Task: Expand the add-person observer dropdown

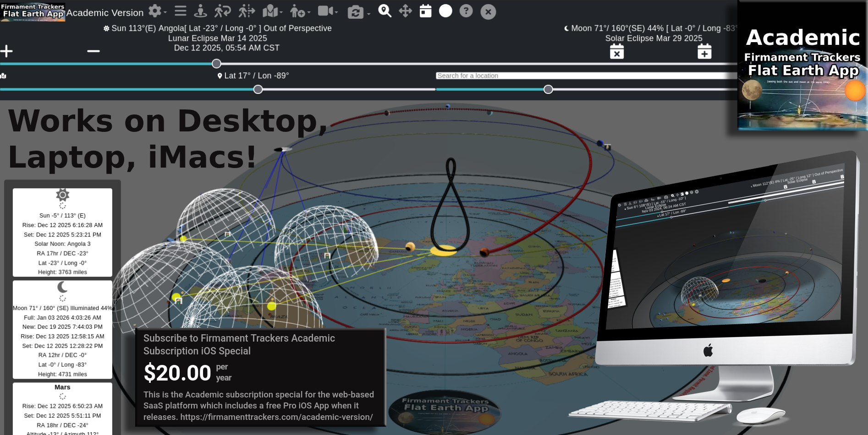Action: [300, 11]
